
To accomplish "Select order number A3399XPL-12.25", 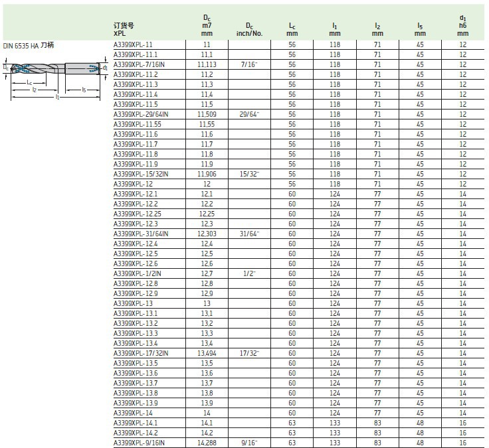I will coord(137,214).
